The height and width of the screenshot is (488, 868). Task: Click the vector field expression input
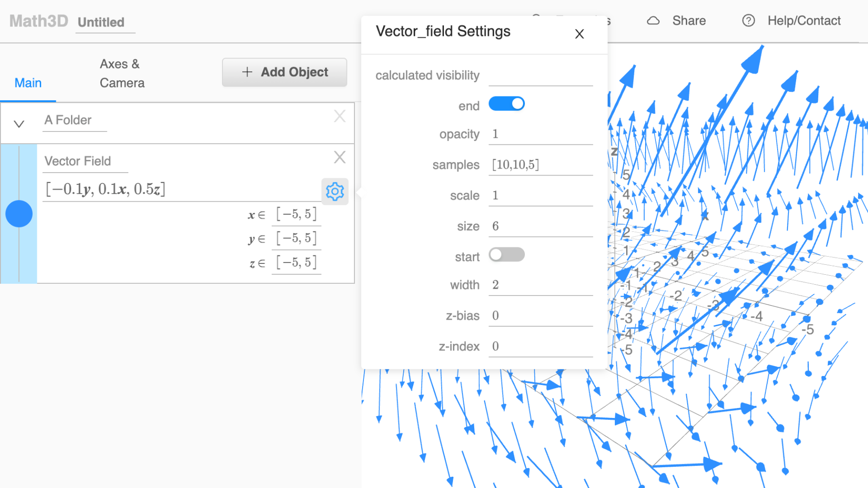[180, 189]
